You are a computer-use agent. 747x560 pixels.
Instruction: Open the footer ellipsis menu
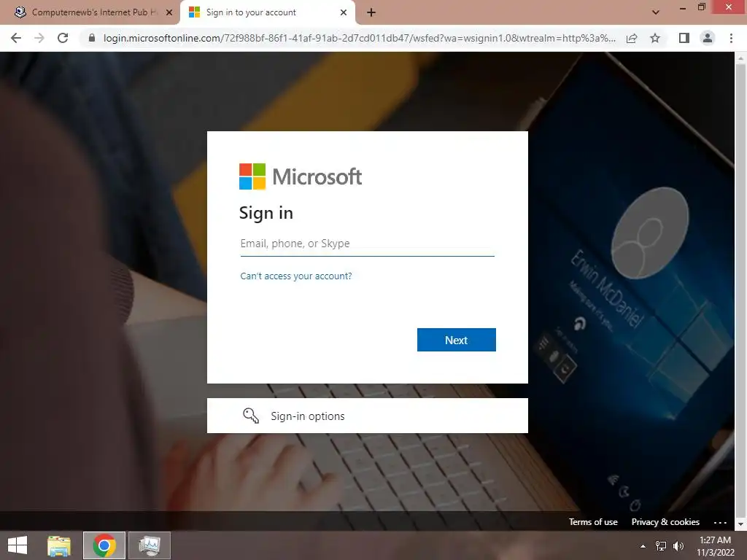[720, 522]
